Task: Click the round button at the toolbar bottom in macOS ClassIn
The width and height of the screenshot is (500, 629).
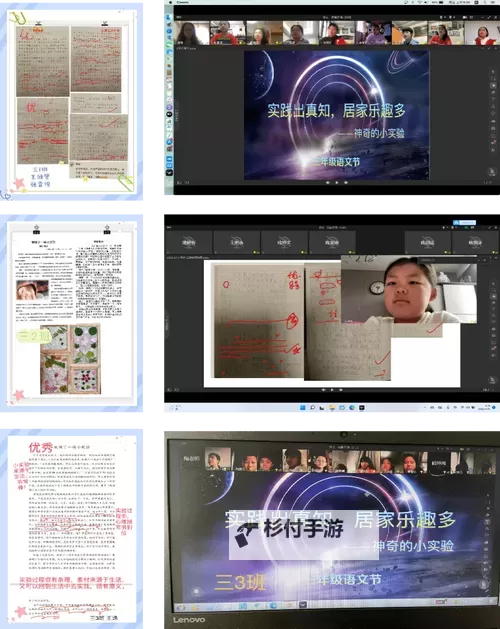Action: point(492,172)
